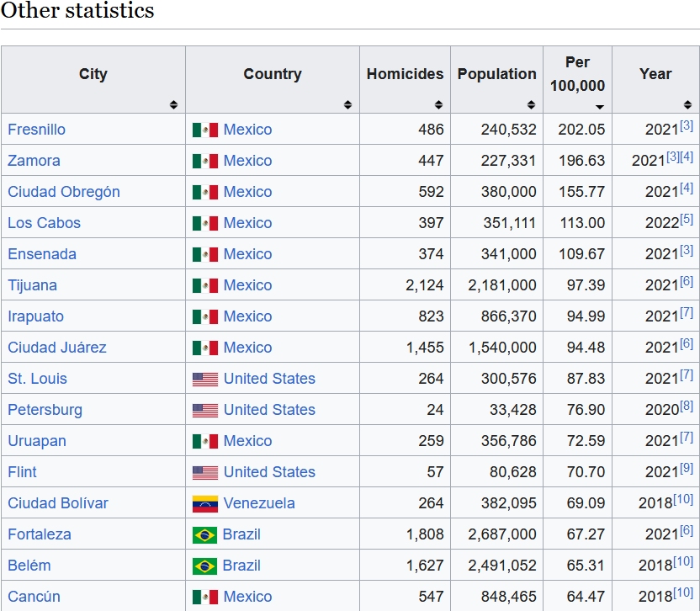
Task: Open the Ensenada link
Action: pos(42,254)
